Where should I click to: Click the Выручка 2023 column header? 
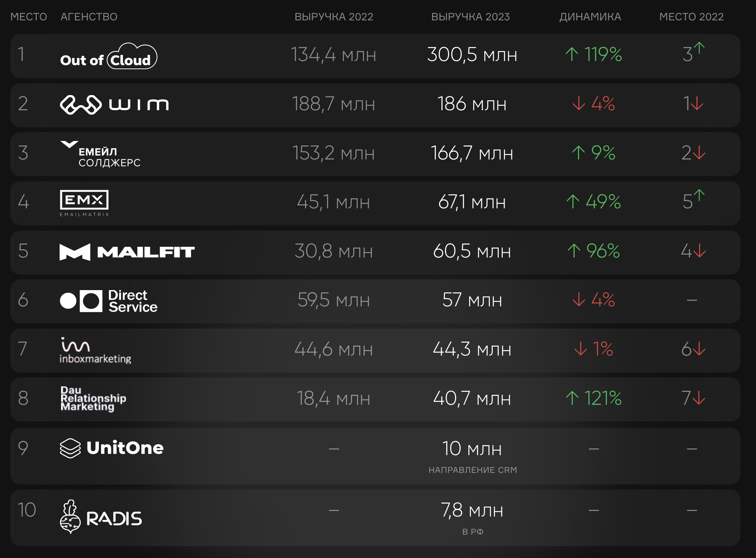(471, 17)
